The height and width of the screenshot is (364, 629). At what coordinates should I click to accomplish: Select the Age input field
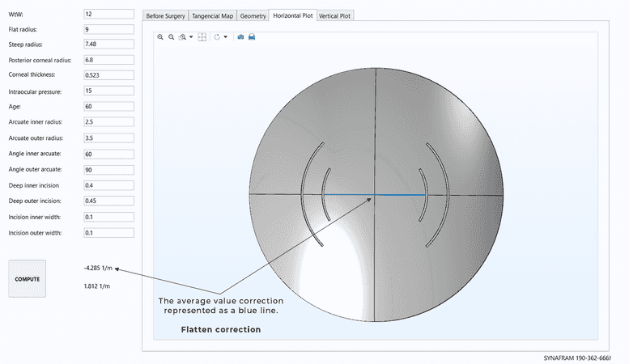[108, 106]
